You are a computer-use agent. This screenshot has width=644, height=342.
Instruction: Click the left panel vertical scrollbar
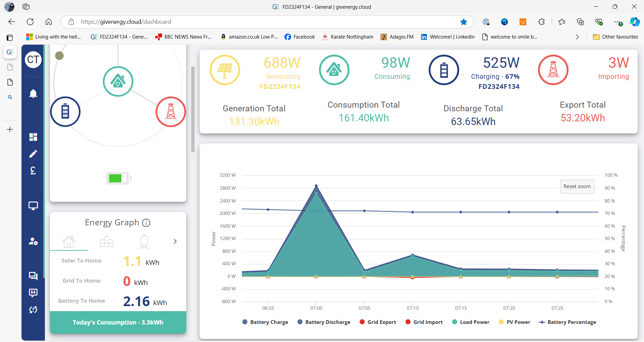point(193,109)
